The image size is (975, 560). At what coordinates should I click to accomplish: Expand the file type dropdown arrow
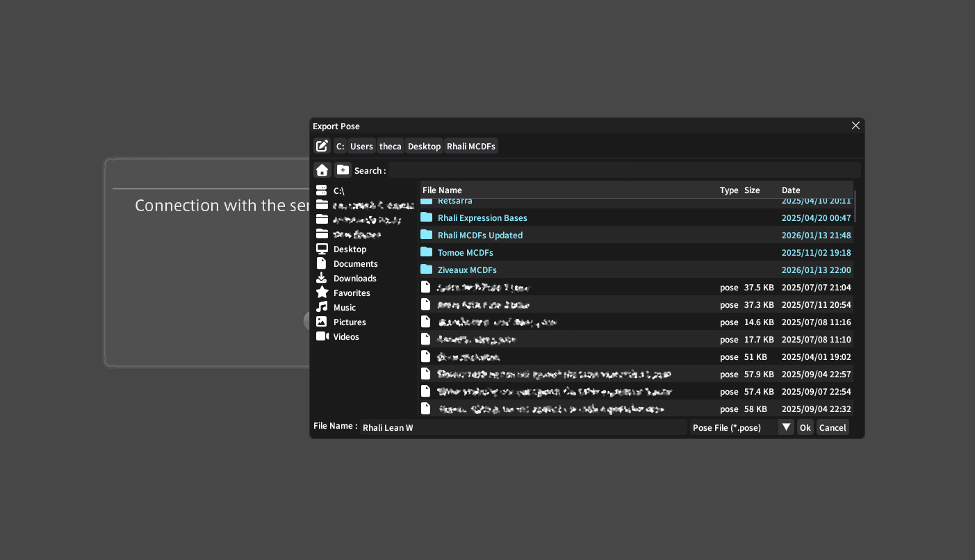click(x=786, y=427)
